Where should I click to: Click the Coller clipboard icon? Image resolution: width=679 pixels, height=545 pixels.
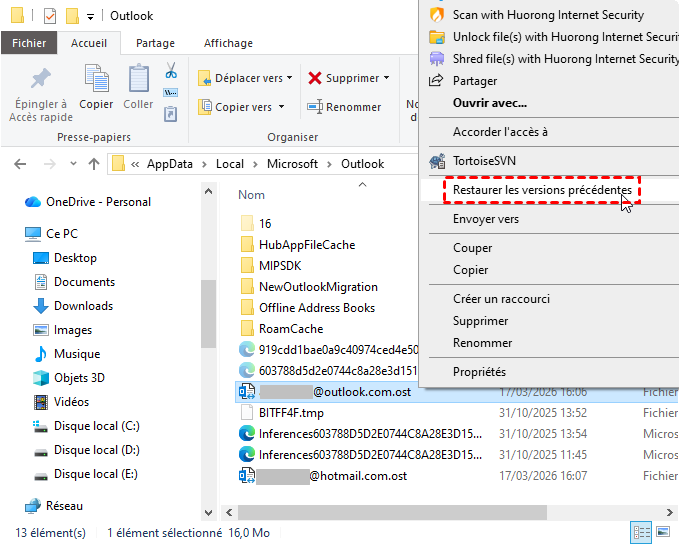click(x=139, y=78)
